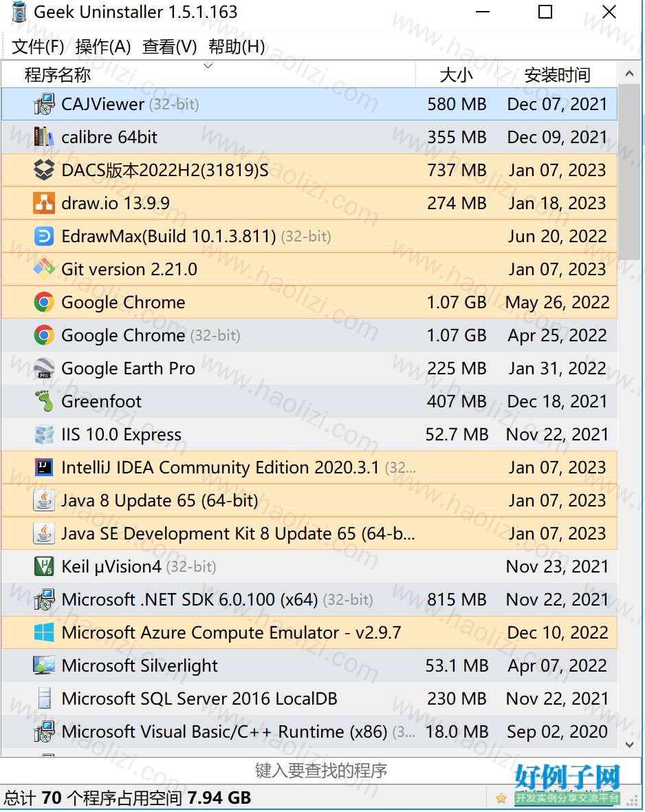Open the 帮助(H) menu

coord(237,47)
